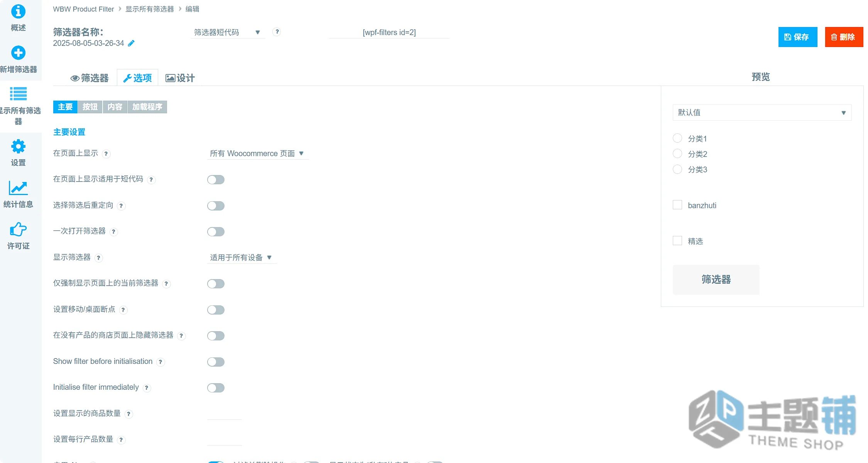Click help icon beside 筛选器短代码 dropdown

pyautogui.click(x=277, y=32)
